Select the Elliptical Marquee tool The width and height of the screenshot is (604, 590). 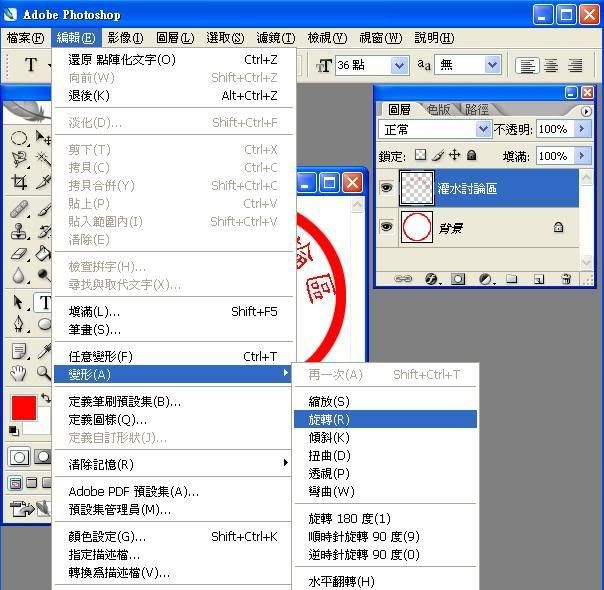(x=19, y=138)
